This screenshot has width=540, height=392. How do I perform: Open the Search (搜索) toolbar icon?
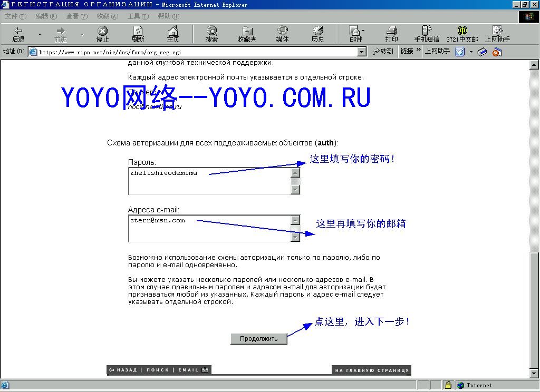(x=211, y=34)
